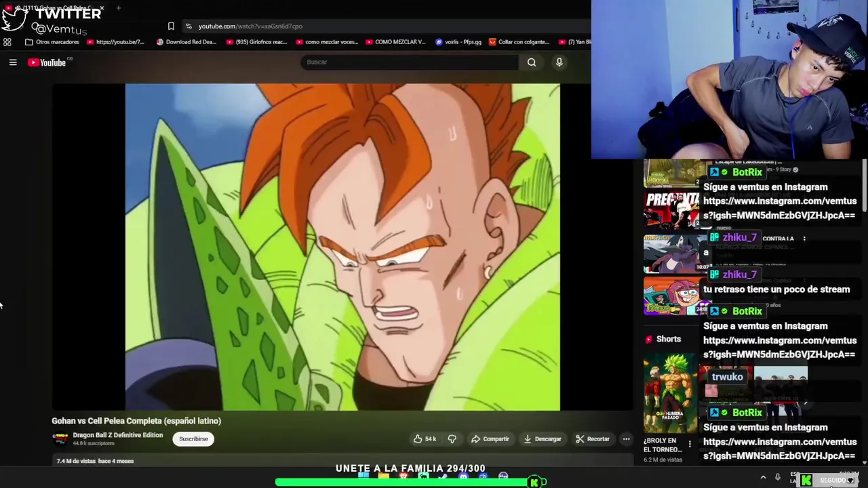Select the youtube.com URL in address bar
The image size is (868, 488).
click(250, 26)
